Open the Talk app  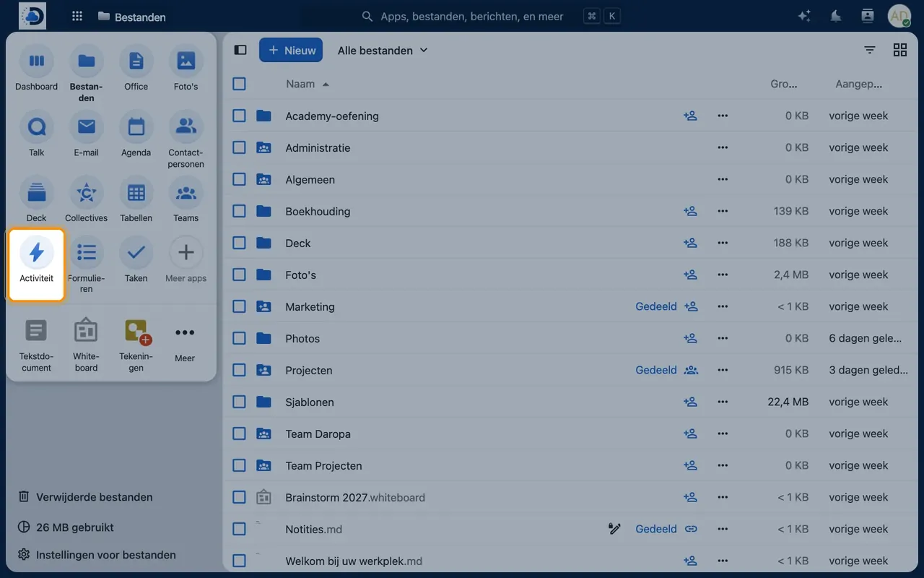click(36, 134)
